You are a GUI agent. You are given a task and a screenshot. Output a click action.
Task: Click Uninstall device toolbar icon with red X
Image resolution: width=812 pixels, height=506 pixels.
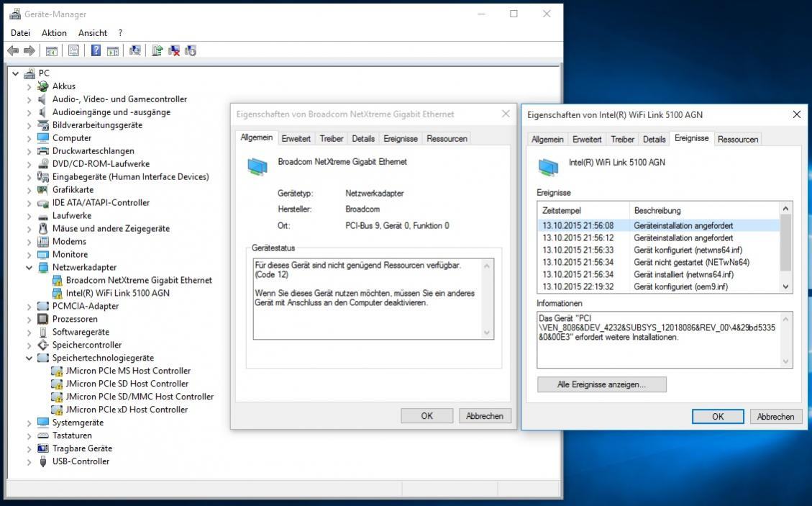pos(174,50)
